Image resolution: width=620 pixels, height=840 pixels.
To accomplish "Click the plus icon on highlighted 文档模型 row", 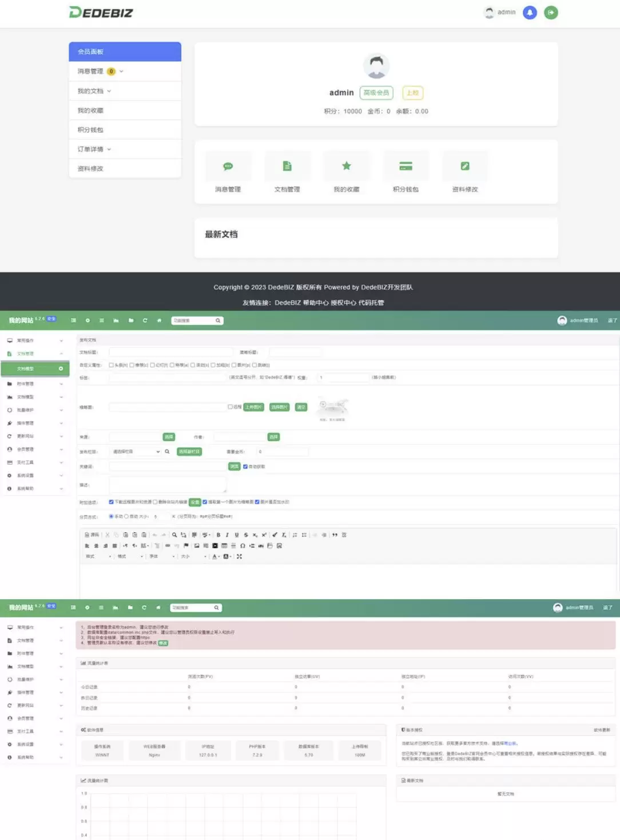I will tap(61, 369).
